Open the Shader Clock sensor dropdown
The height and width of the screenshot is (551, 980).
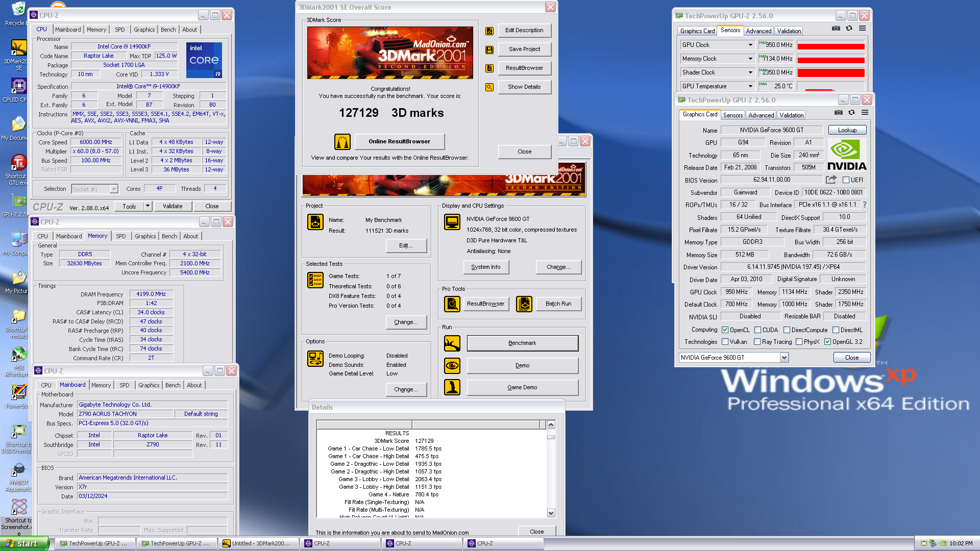coord(750,72)
